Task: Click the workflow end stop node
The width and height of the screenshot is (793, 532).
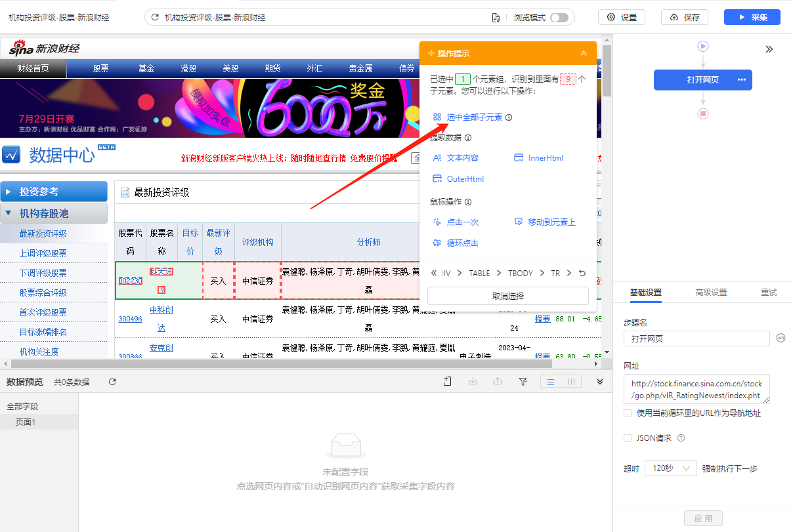Action: tap(703, 113)
